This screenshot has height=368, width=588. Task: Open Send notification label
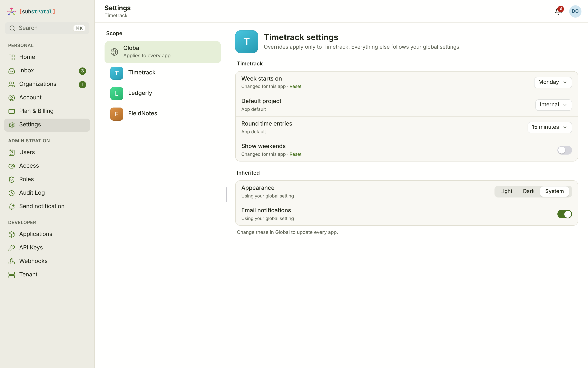coord(42,206)
